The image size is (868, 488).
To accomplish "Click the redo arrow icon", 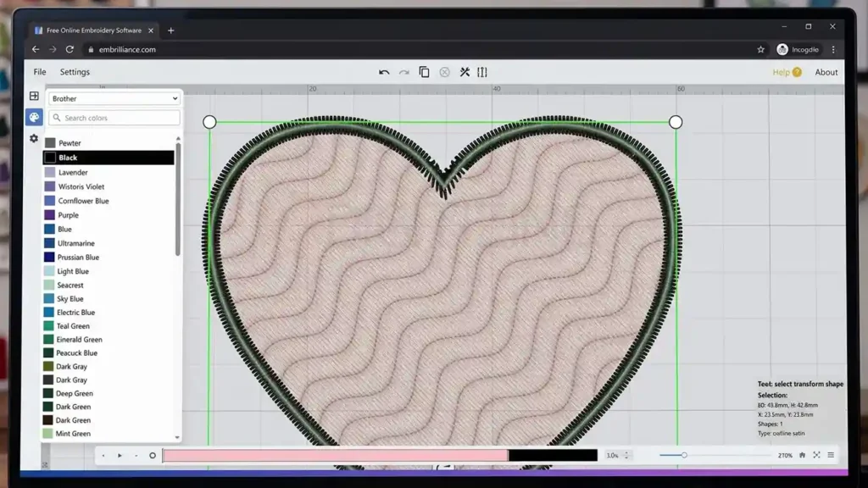I will pos(404,73).
